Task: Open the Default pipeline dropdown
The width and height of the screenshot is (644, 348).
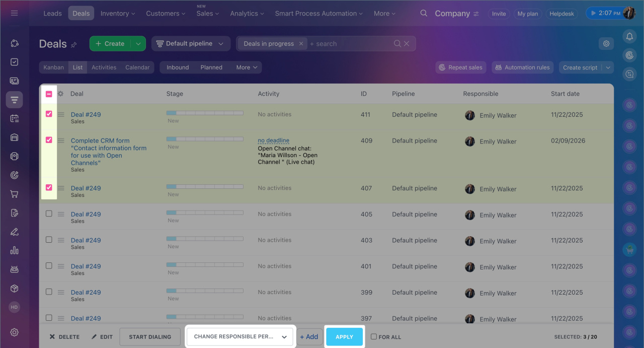Action: click(x=191, y=44)
